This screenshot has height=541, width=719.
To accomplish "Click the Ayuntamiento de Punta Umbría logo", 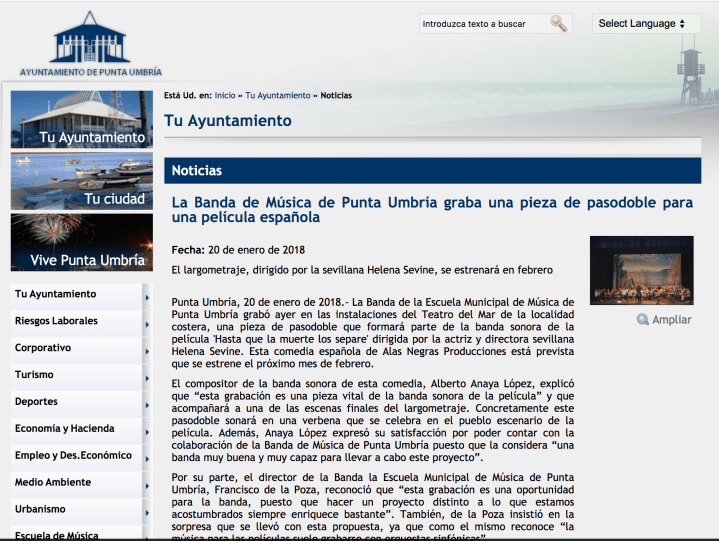I will click(x=90, y=45).
